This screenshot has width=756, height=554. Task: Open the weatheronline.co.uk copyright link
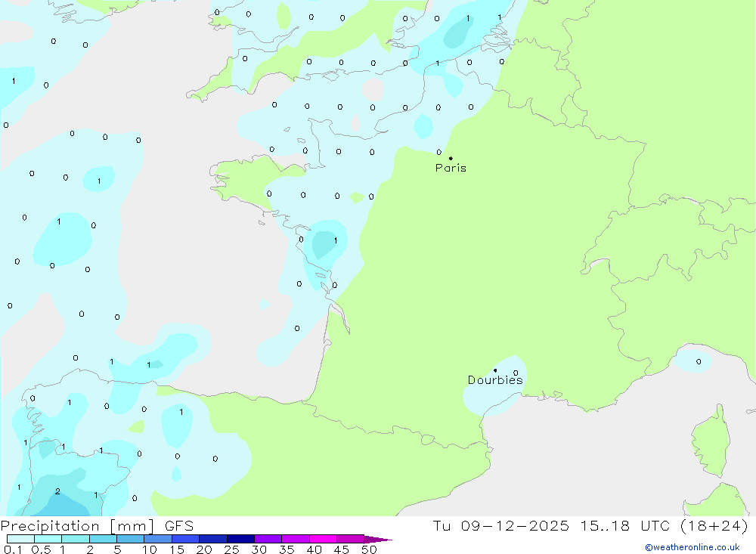692,547
